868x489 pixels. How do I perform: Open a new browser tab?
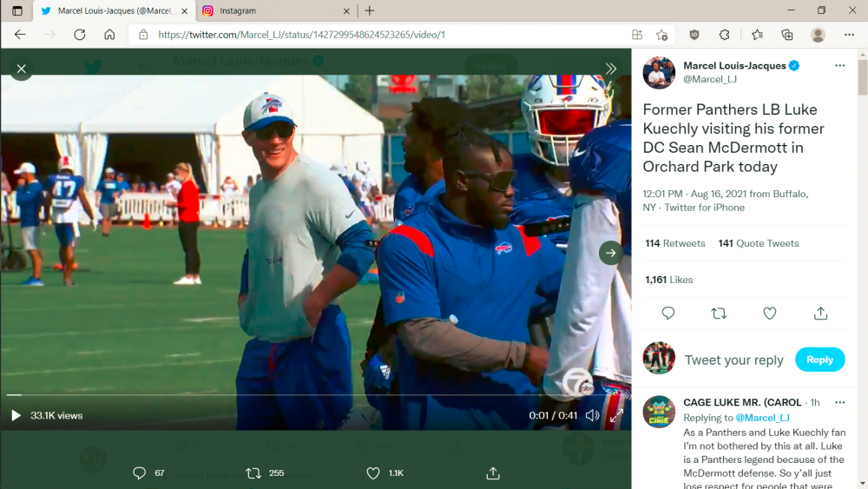[x=370, y=10]
